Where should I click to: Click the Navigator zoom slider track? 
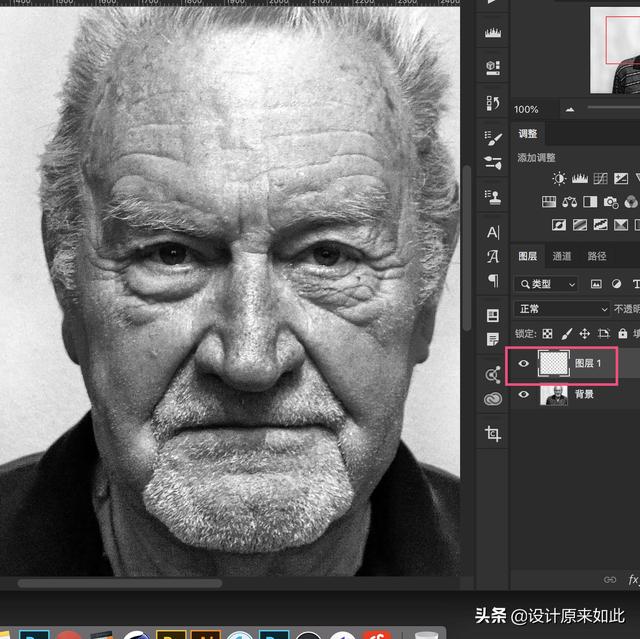(x=613, y=107)
